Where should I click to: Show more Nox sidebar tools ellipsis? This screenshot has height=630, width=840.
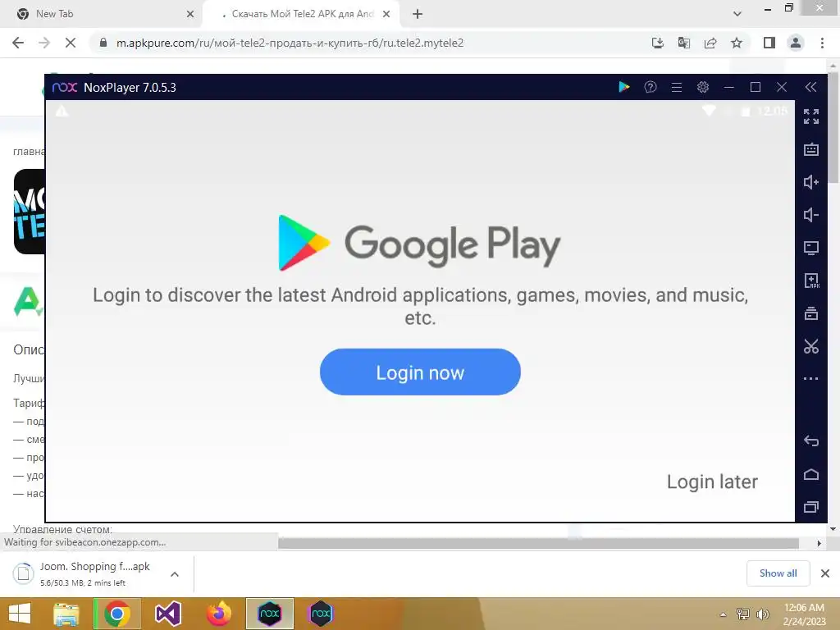(x=811, y=378)
